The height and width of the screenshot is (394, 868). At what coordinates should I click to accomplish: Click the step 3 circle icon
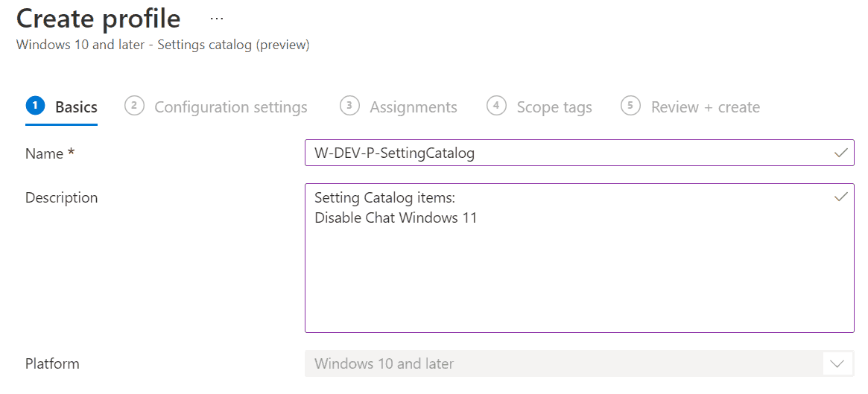click(x=349, y=106)
